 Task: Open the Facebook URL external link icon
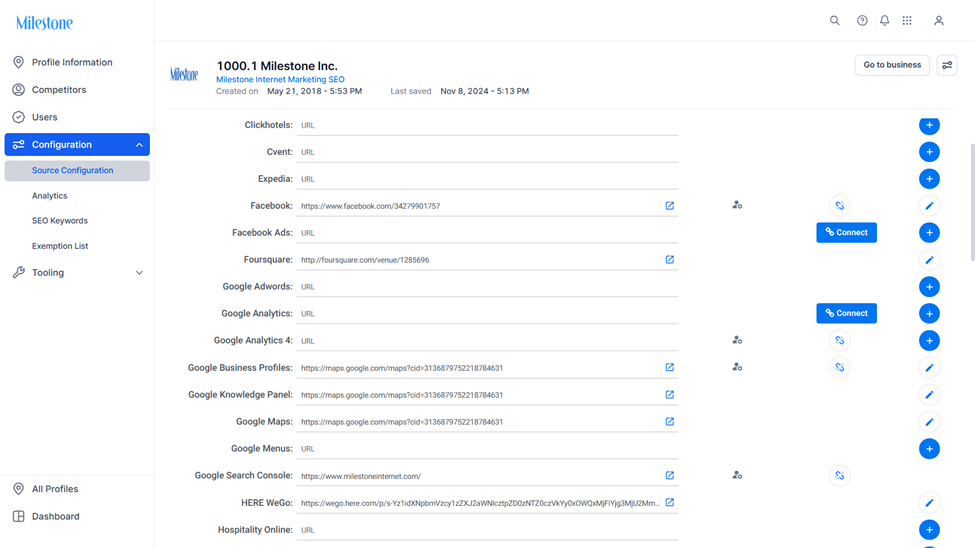tap(670, 206)
